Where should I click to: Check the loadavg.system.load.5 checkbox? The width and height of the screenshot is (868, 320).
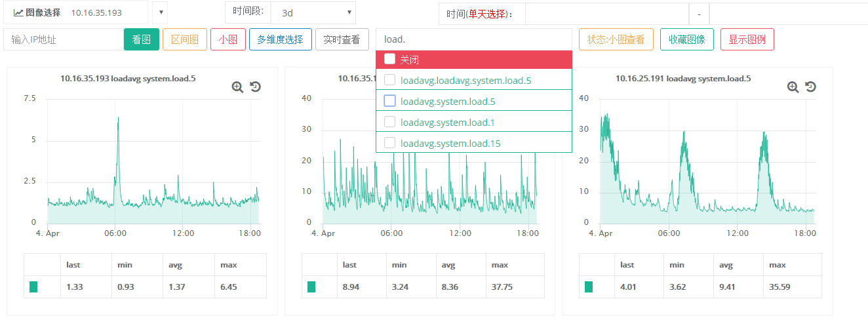389,101
